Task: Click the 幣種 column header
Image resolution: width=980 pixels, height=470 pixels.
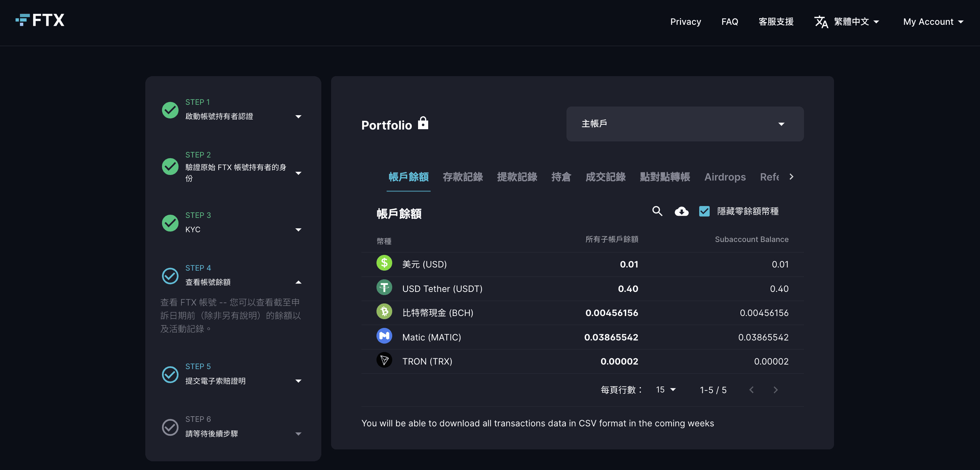Action: tap(384, 241)
